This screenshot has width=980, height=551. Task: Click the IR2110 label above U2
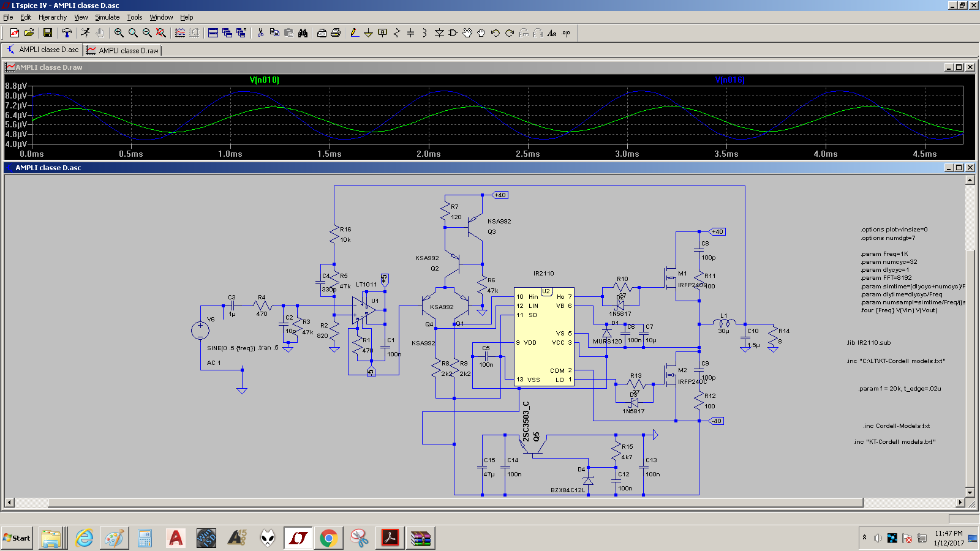click(x=543, y=274)
